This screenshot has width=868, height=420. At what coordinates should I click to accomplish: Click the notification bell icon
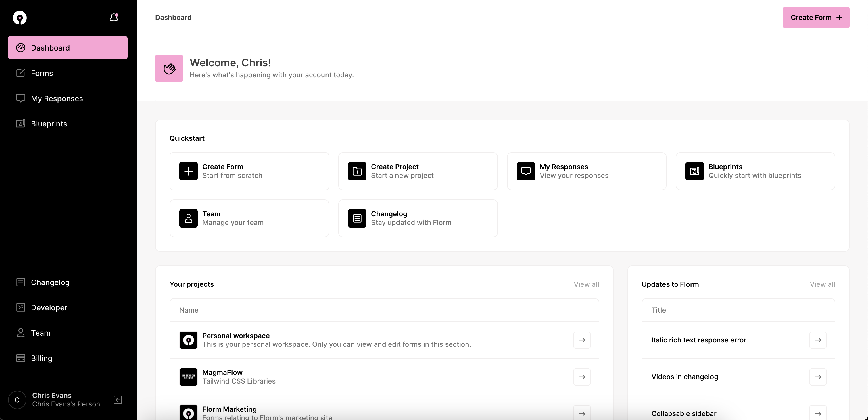coord(114,18)
